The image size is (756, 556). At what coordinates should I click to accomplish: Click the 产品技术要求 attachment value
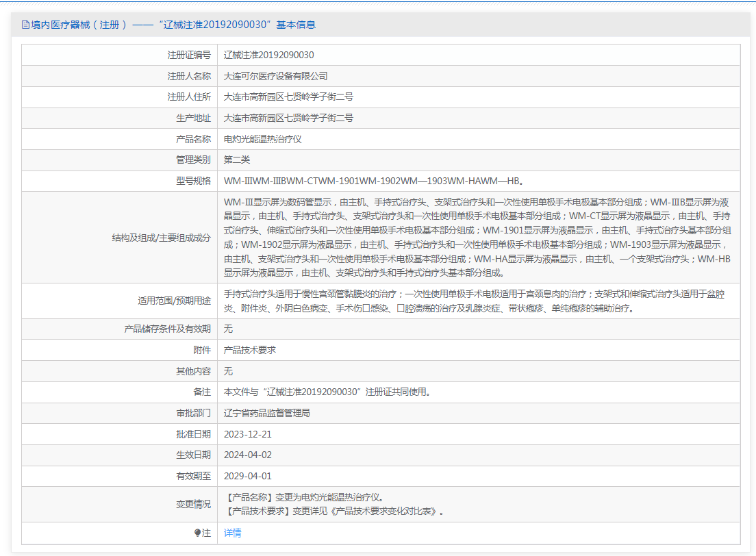pyautogui.click(x=250, y=350)
